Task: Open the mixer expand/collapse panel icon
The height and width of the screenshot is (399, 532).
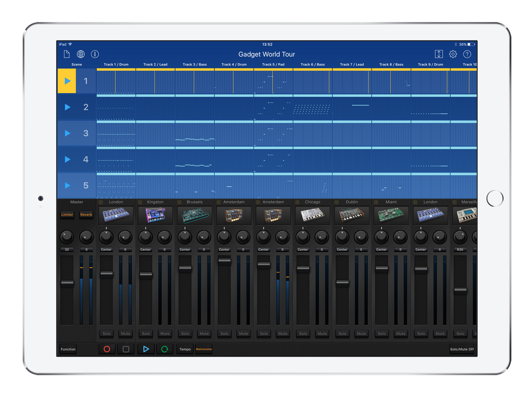Action: coord(439,54)
